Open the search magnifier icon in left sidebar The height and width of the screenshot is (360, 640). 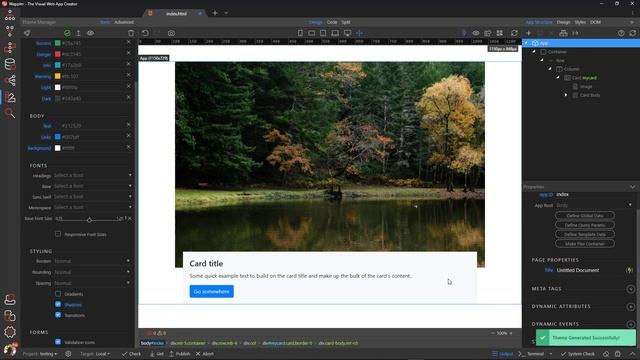(x=10, y=113)
